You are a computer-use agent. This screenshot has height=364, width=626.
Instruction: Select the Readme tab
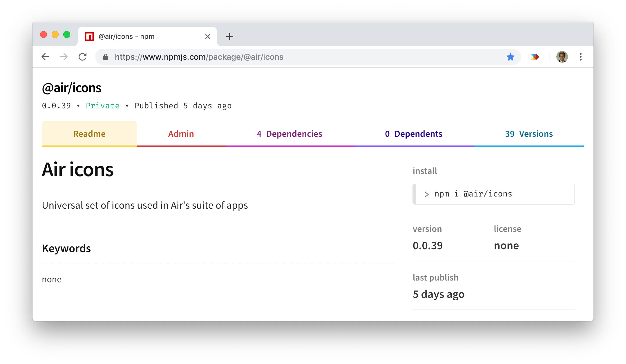tap(89, 134)
